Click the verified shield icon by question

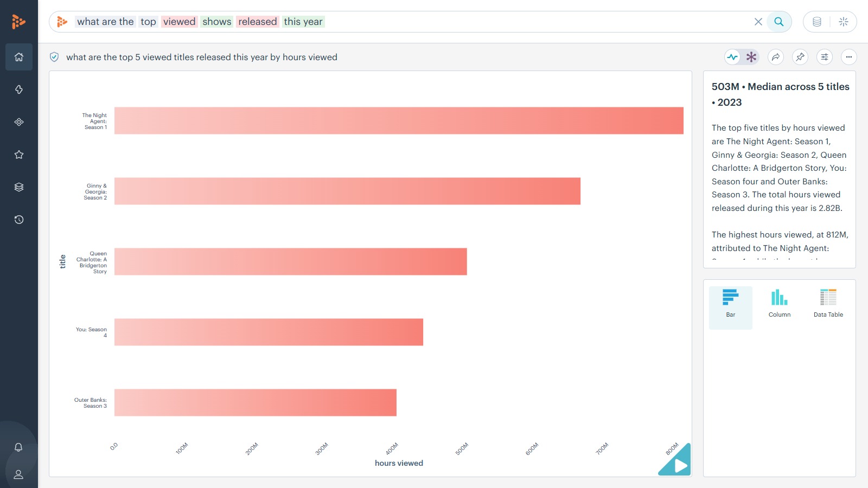tap(54, 57)
